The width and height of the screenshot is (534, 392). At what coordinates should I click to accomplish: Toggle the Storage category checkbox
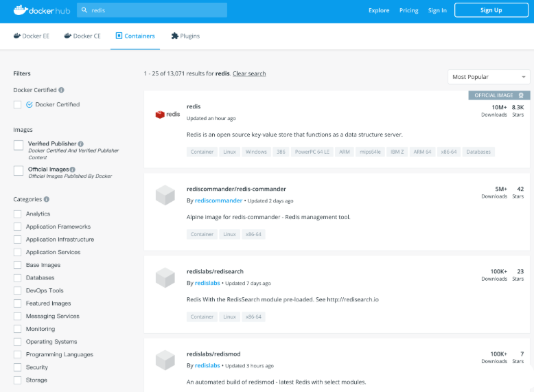[x=17, y=380]
